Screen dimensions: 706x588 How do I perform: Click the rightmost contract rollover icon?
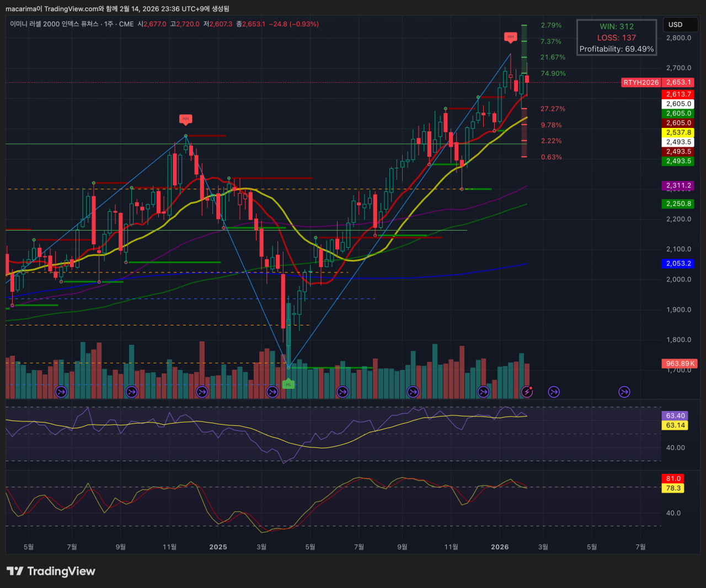point(624,392)
